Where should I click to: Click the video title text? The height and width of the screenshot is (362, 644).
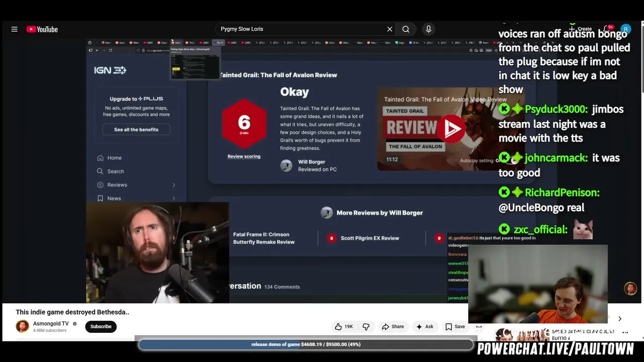[72, 312]
